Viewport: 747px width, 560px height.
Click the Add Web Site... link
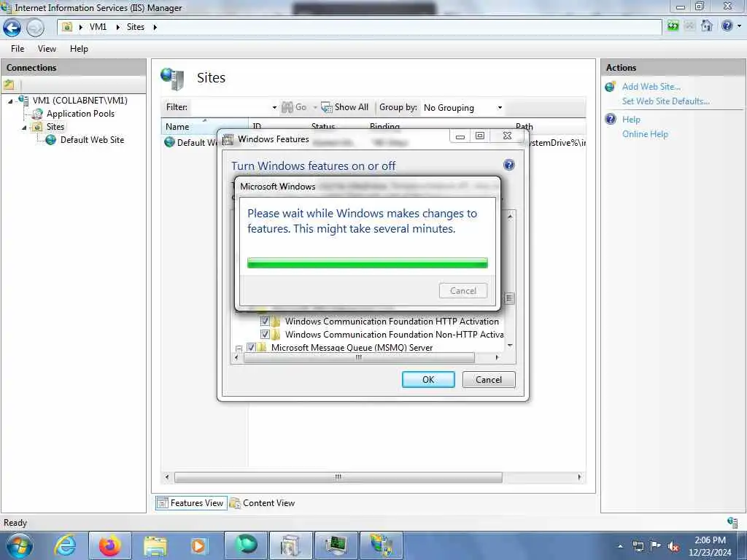[x=651, y=87]
